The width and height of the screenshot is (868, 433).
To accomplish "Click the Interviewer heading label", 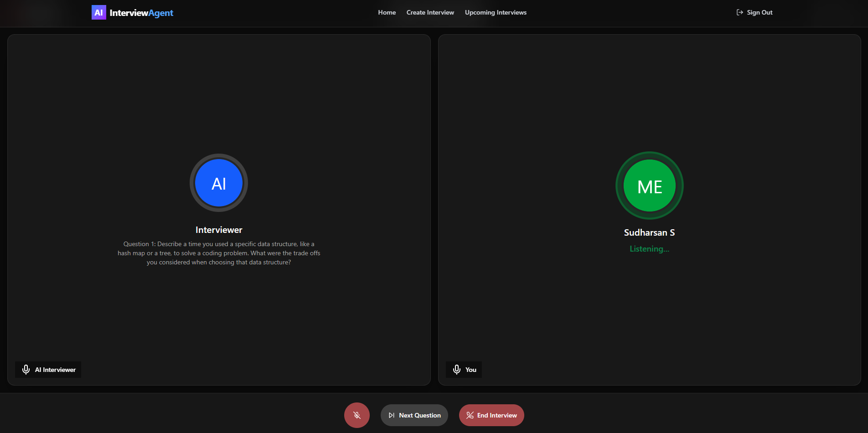I will coord(219,230).
